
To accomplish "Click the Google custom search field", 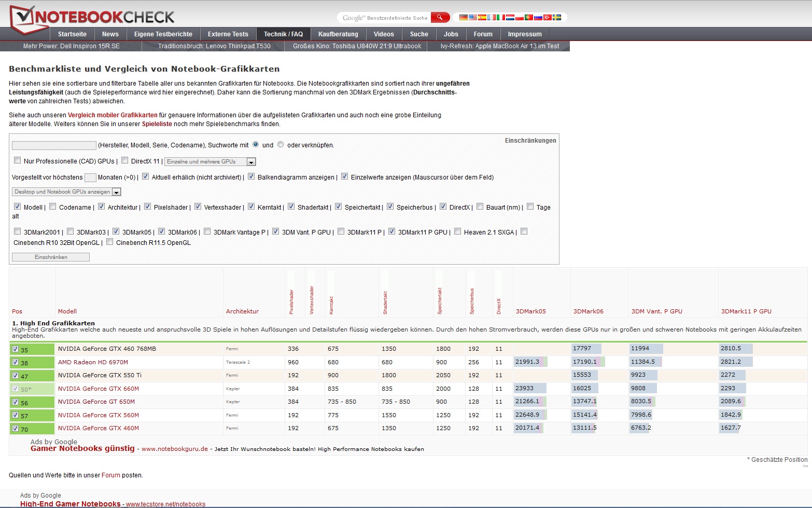I will (x=384, y=18).
